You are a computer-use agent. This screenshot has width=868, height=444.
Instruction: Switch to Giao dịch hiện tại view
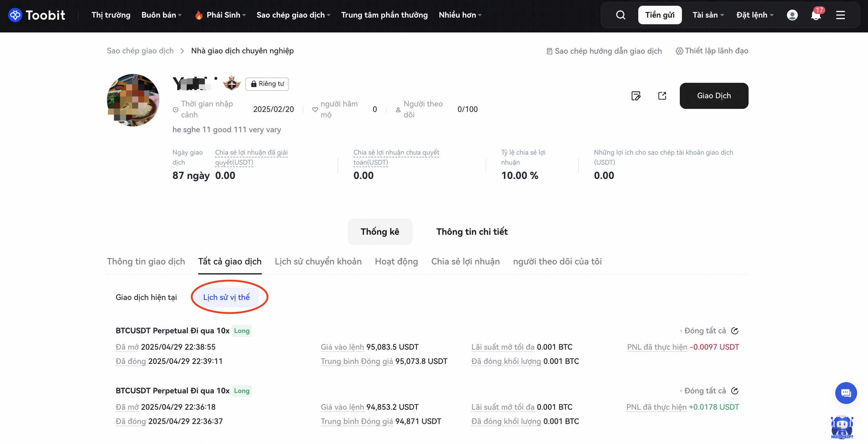(x=146, y=297)
